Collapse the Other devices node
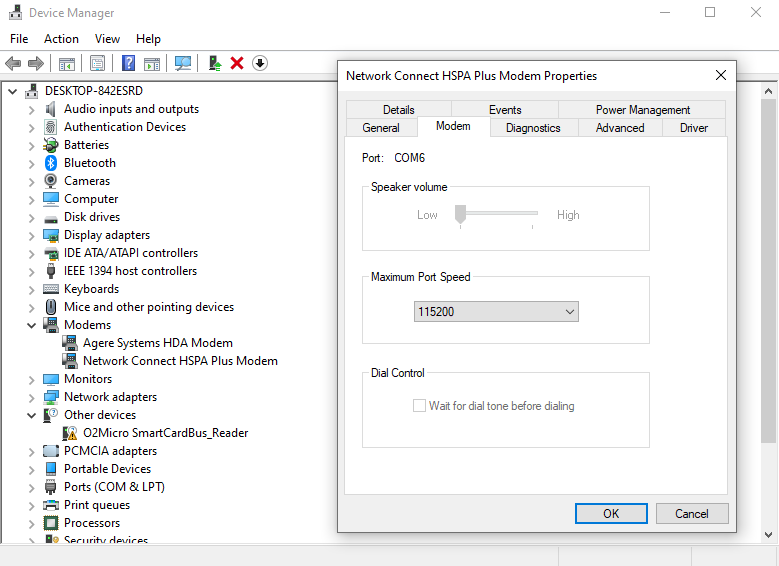779x566 pixels. (x=31, y=415)
